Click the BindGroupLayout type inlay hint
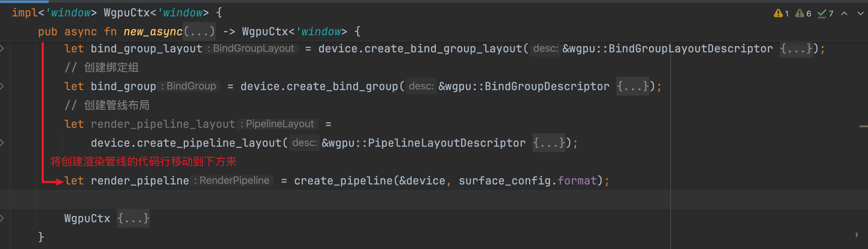 click(251, 48)
